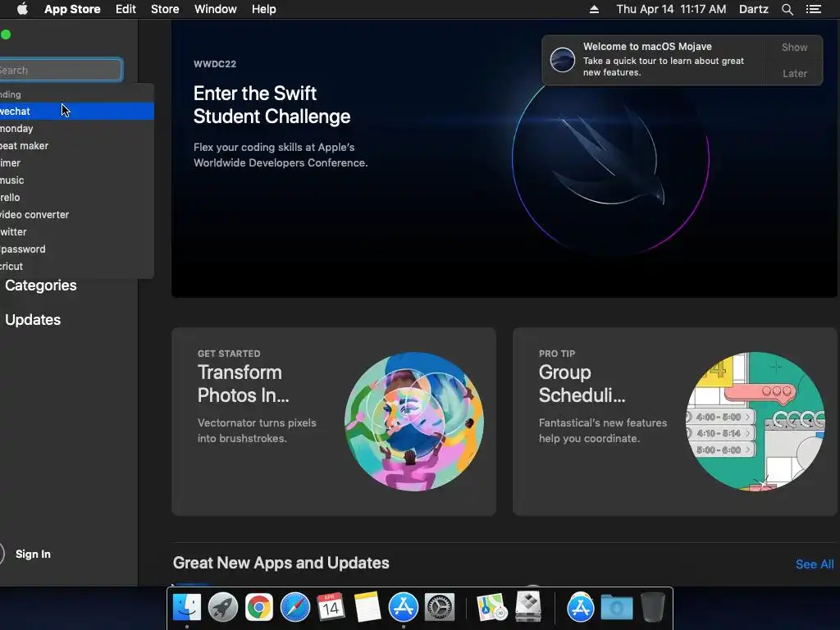Screen dimensions: 840x630
Task: Click the Vectornator colorful artwork circle
Action: pos(414,422)
